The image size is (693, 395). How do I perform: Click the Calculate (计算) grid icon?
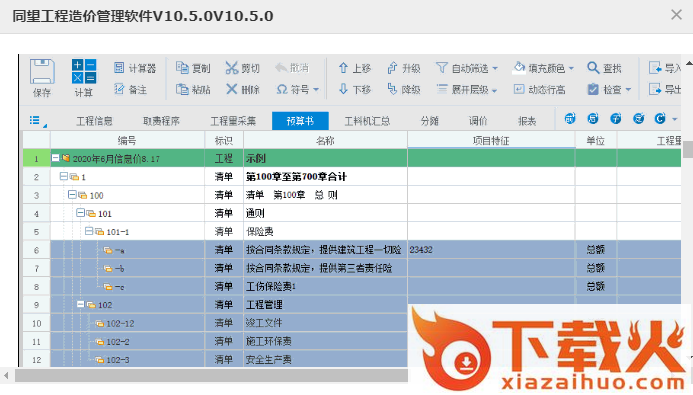[x=84, y=71]
